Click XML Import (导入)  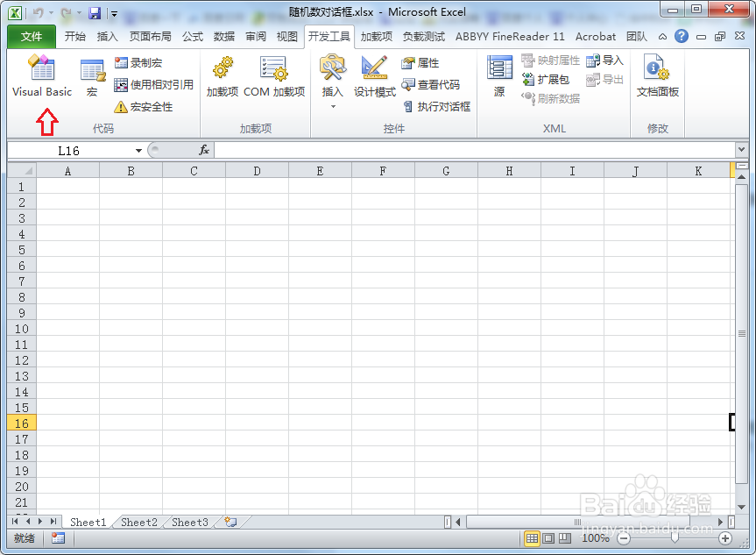coord(604,60)
